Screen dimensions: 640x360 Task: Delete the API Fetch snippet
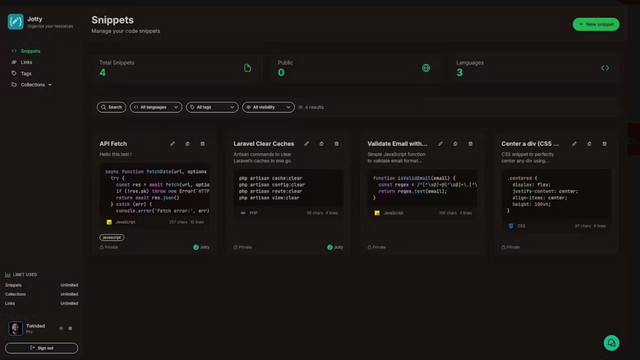[x=202, y=144]
